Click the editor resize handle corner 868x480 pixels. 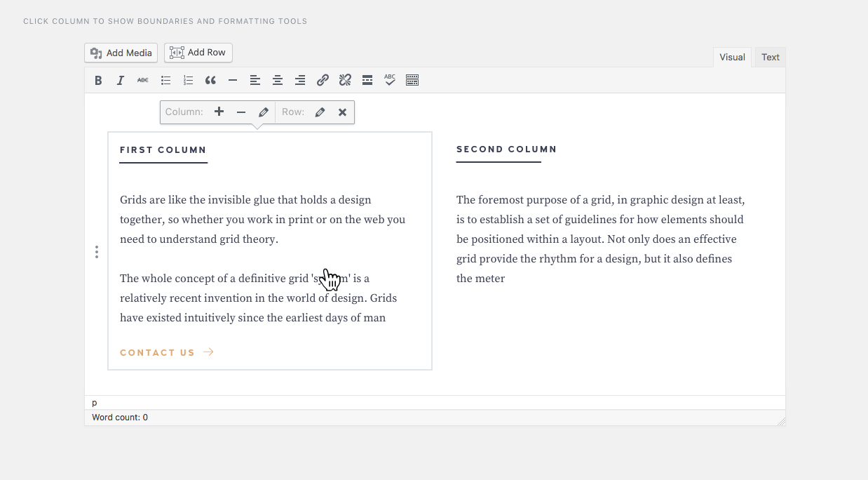pos(781,421)
